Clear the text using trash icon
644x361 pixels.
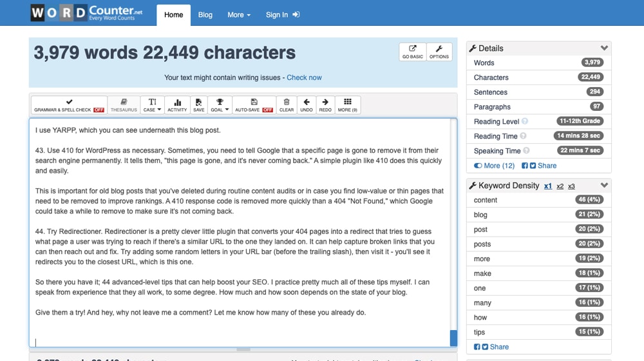[x=287, y=105]
